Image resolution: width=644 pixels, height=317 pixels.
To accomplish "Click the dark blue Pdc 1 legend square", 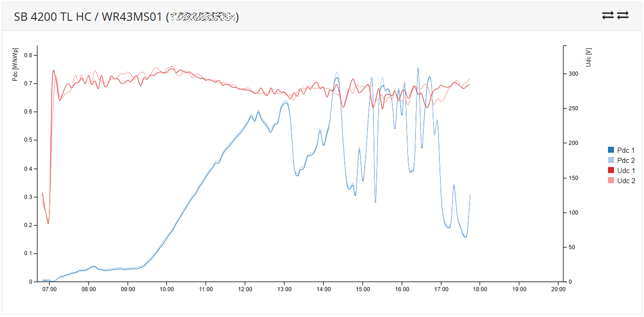I will (x=611, y=150).
